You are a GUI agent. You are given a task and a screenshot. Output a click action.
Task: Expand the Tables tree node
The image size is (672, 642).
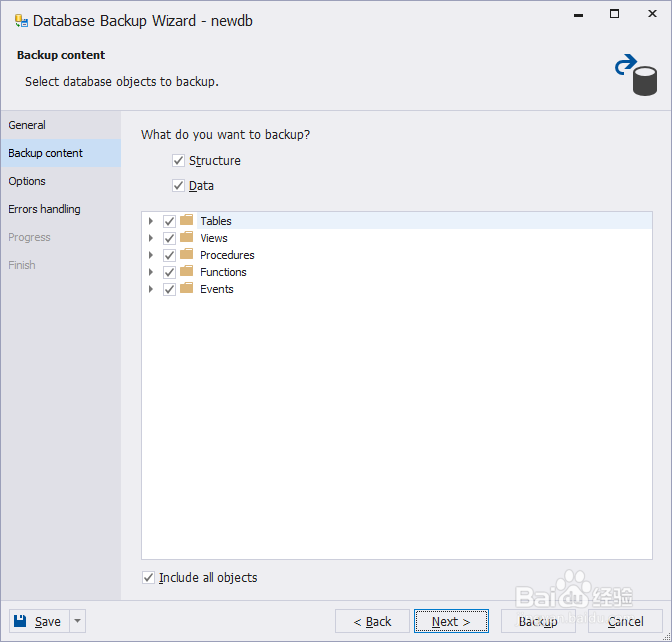point(150,221)
